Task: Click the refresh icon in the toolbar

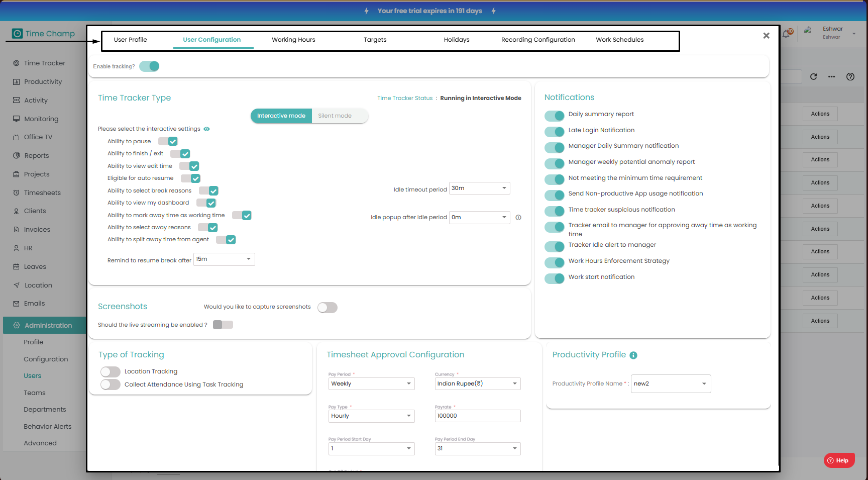Action: tap(814, 76)
